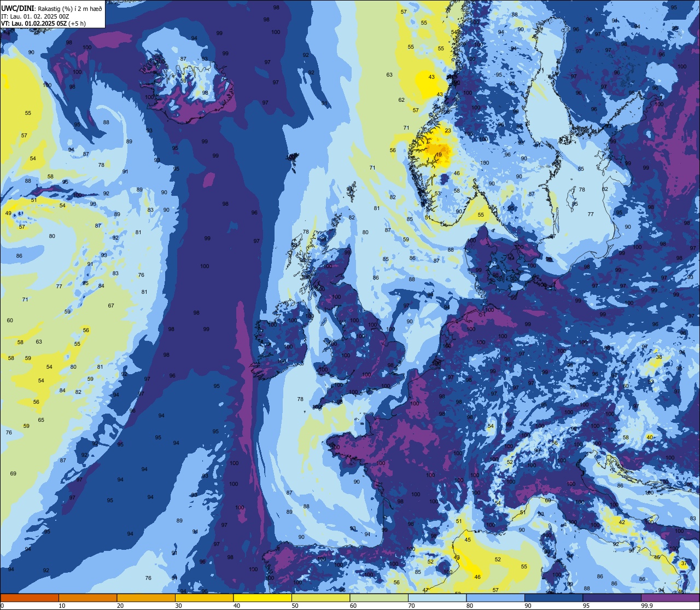Click the '37' value in the bottom-right corner
The width and height of the screenshot is (700, 610).
click(x=684, y=563)
